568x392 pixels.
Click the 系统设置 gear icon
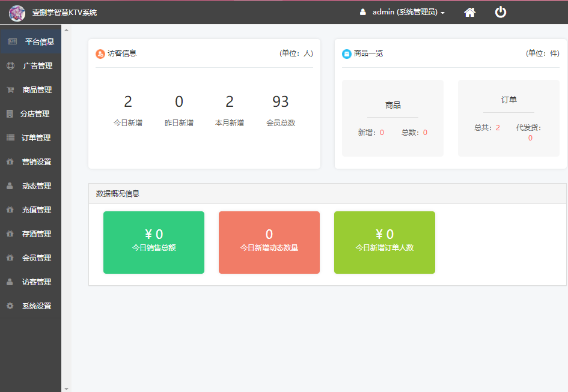(x=10, y=306)
